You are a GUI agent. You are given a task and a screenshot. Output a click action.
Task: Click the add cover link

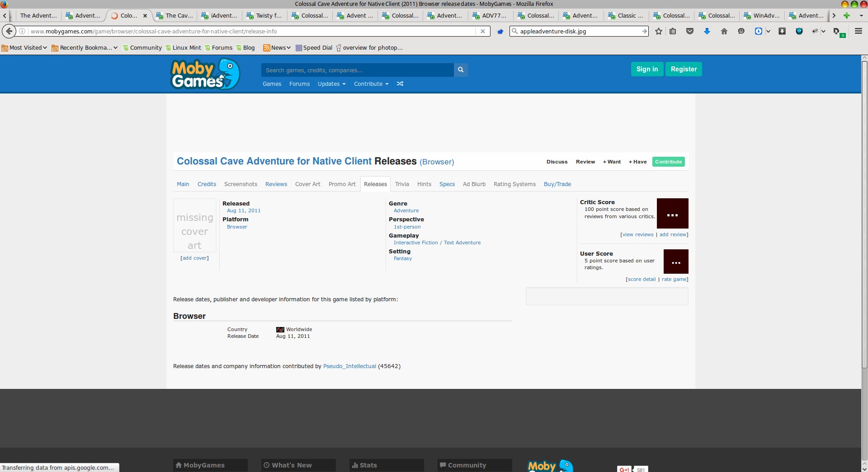click(x=194, y=258)
